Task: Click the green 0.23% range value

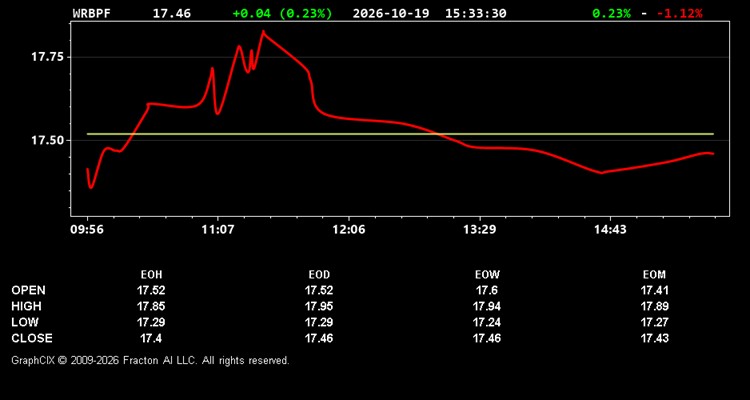Action: tap(611, 13)
